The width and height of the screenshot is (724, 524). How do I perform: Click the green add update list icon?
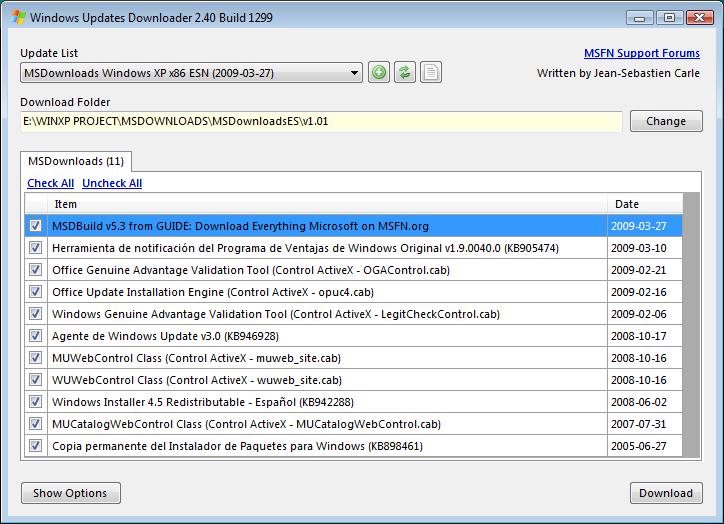(x=379, y=72)
